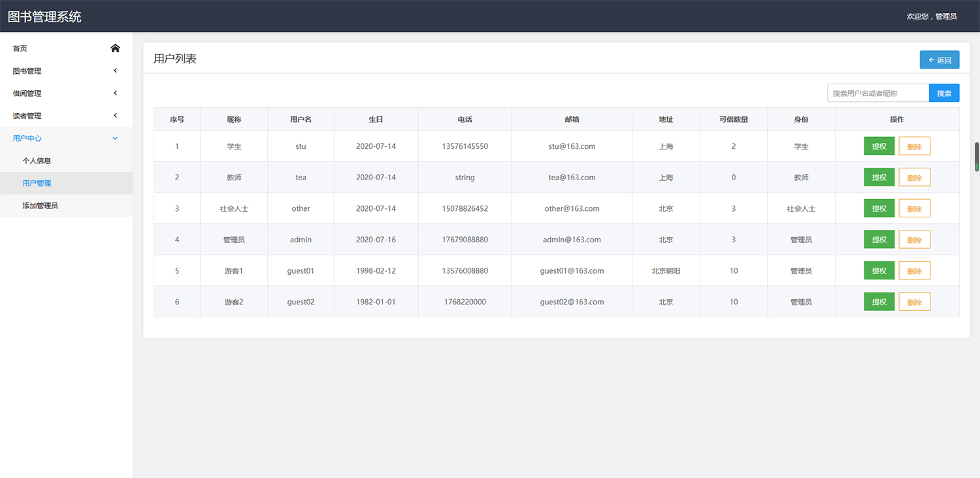Click 授权 for user other
Image resolution: width=980 pixels, height=478 pixels.
(x=879, y=208)
